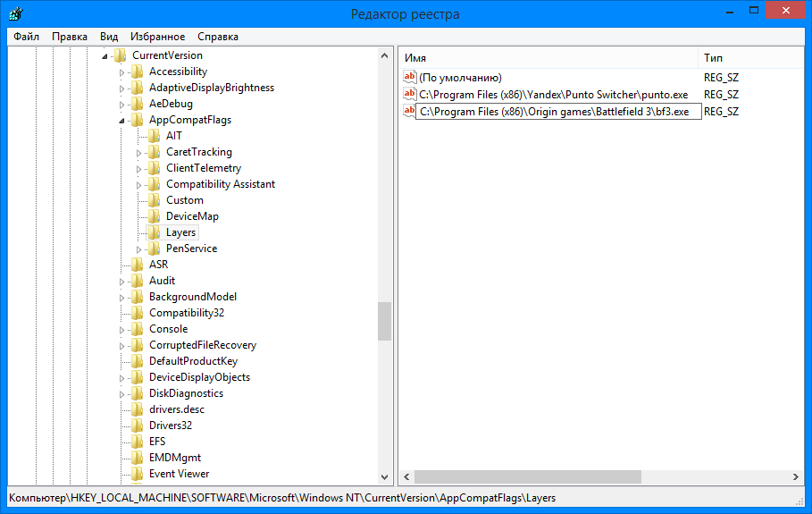Select the BackgroundModel key label
812x514 pixels.
pyautogui.click(x=193, y=297)
